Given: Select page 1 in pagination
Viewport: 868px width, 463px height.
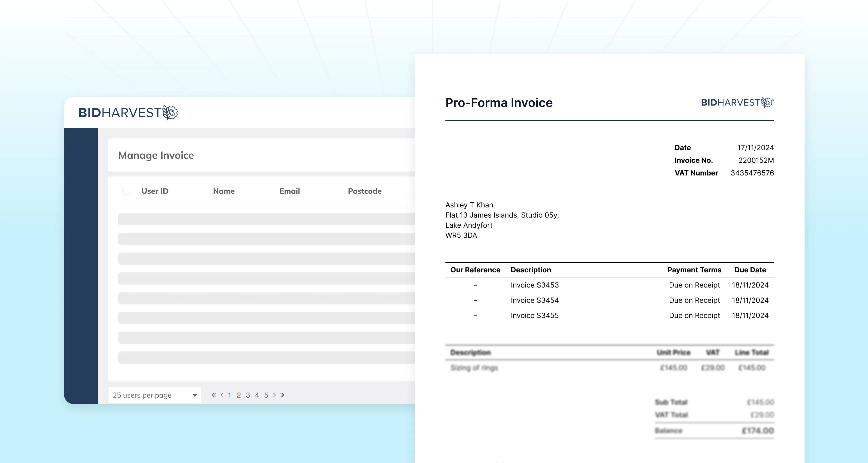Looking at the screenshot, I should pos(230,395).
